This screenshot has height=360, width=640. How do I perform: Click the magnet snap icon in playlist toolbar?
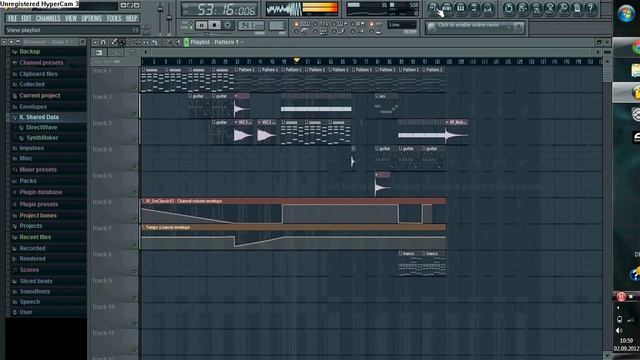pos(103,42)
